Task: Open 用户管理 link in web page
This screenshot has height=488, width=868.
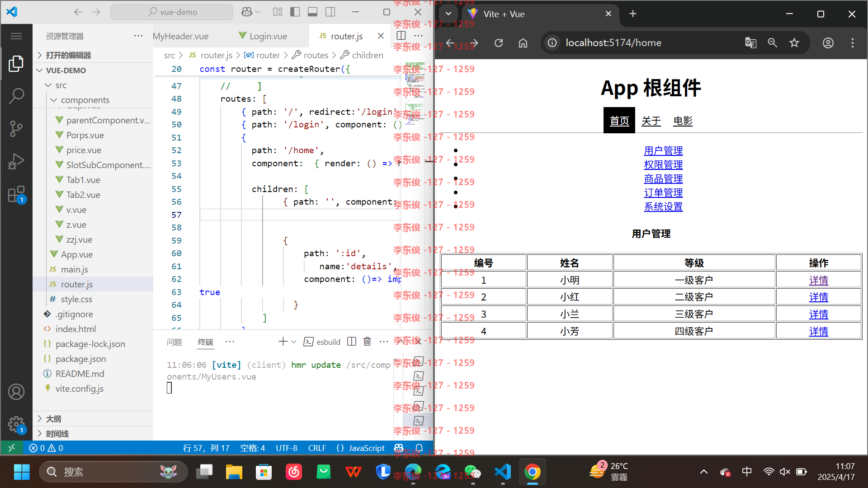Action: (x=663, y=151)
